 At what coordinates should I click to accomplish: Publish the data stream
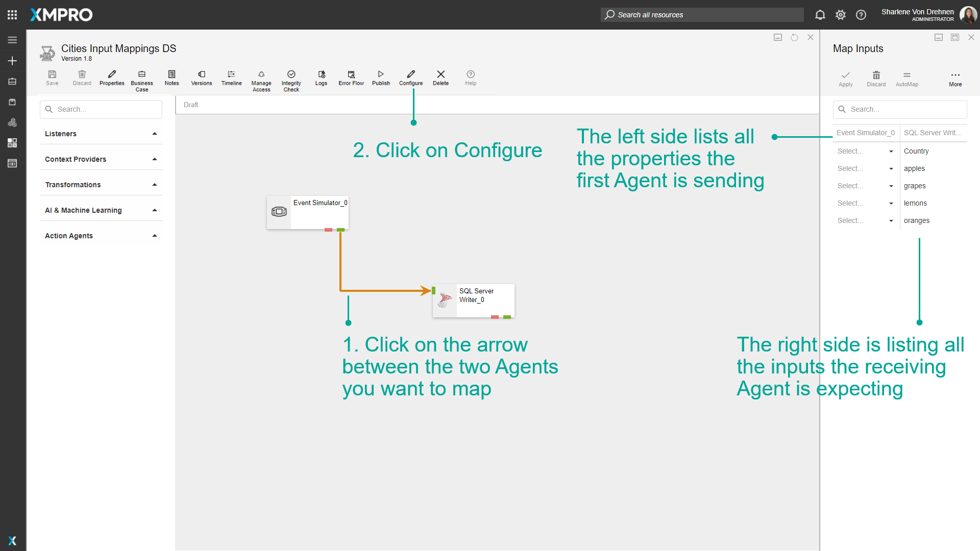tap(380, 78)
